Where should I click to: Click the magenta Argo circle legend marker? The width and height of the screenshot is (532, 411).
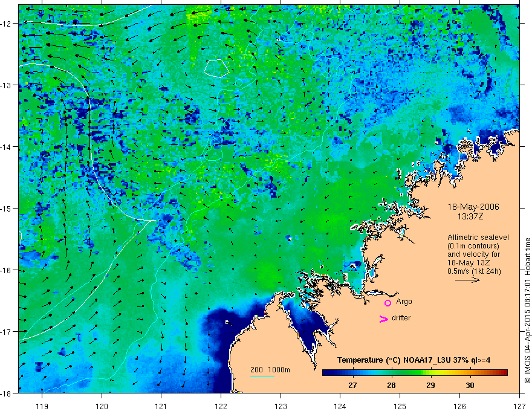pos(388,303)
